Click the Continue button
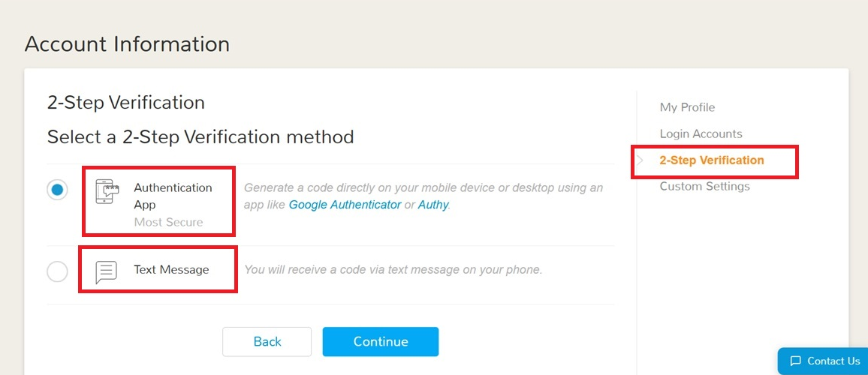Viewport: 868px width, 375px height. point(381,342)
